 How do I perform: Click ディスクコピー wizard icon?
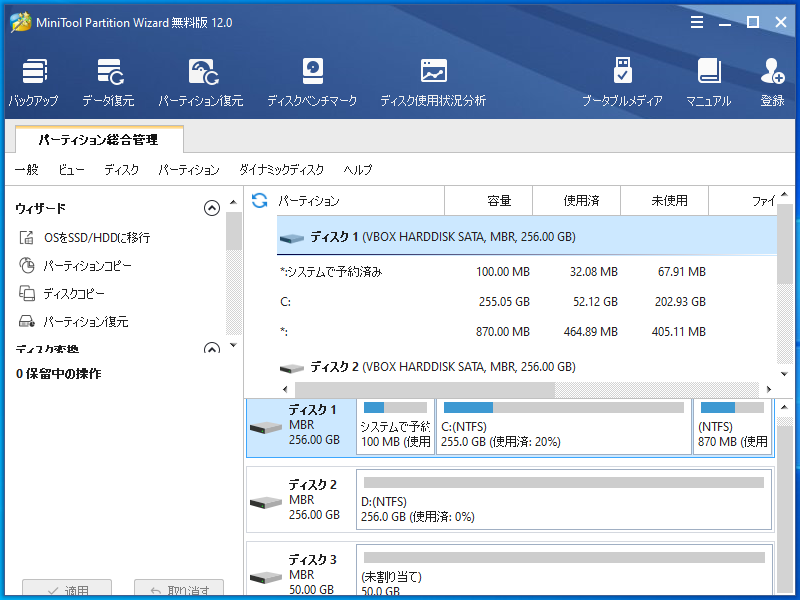point(27,293)
